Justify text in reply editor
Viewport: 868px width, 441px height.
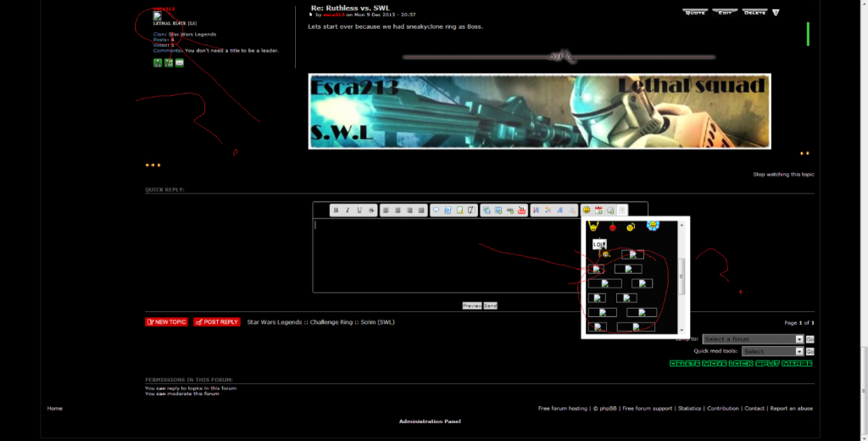pos(421,210)
